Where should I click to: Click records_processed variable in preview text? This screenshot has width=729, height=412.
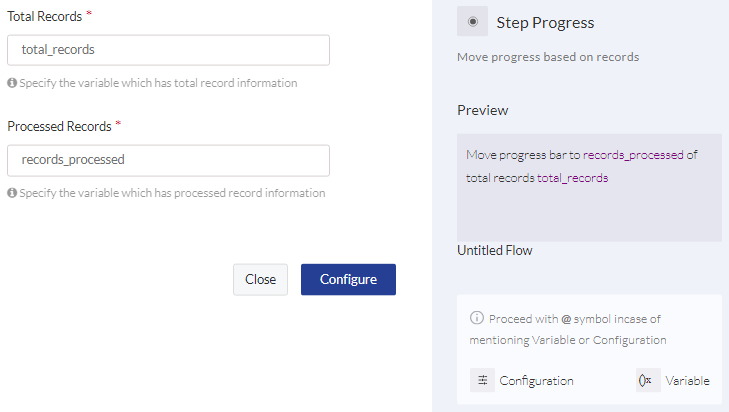coord(633,155)
